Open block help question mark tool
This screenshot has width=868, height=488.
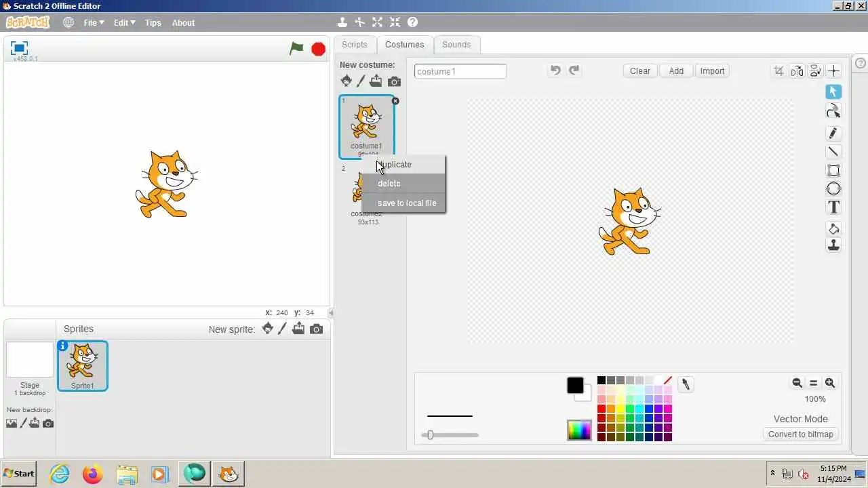tap(412, 22)
